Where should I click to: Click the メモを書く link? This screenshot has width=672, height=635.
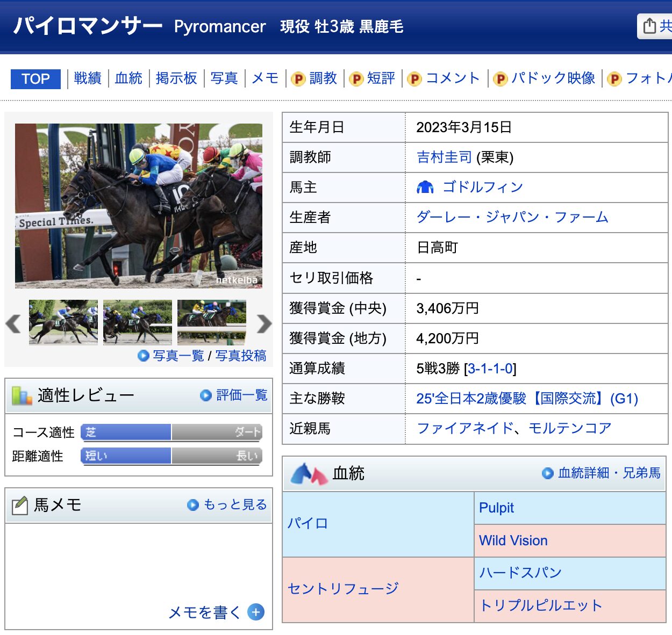pos(205,612)
